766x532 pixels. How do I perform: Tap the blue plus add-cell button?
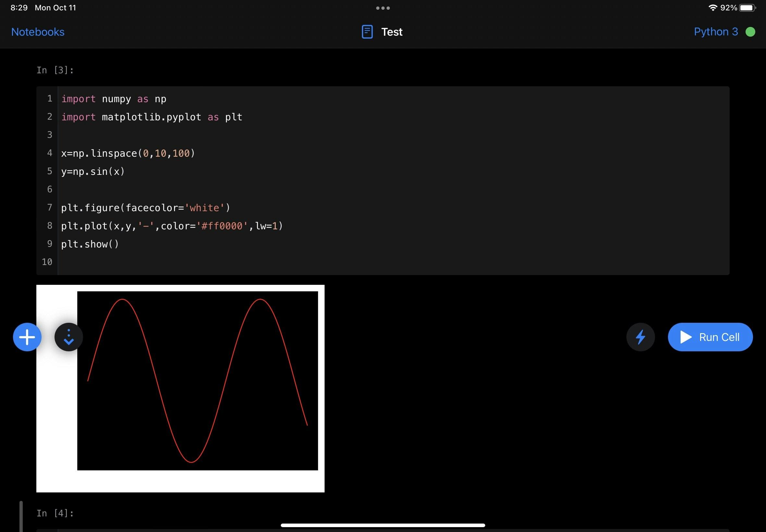27,337
